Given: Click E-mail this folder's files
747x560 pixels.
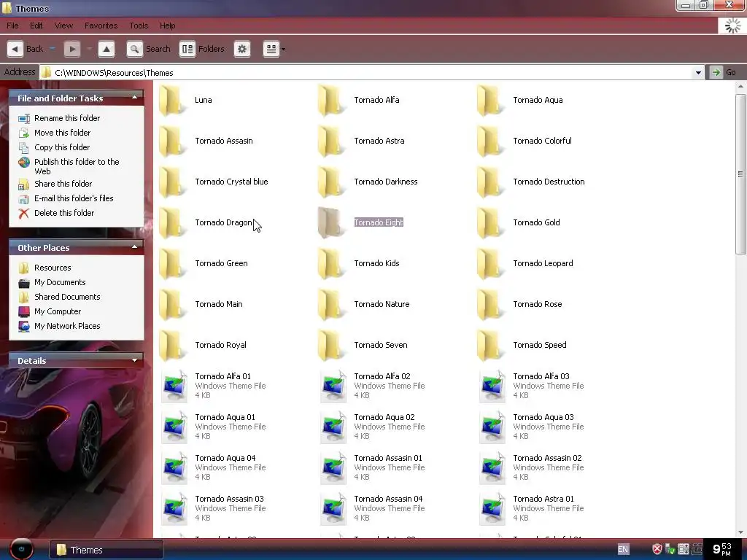Looking at the screenshot, I should (74, 198).
